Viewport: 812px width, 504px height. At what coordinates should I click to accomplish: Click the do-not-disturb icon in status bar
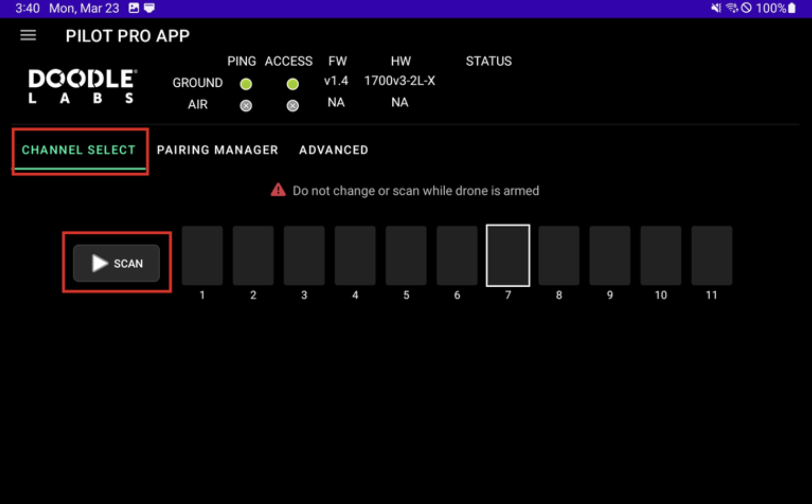tap(746, 8)
